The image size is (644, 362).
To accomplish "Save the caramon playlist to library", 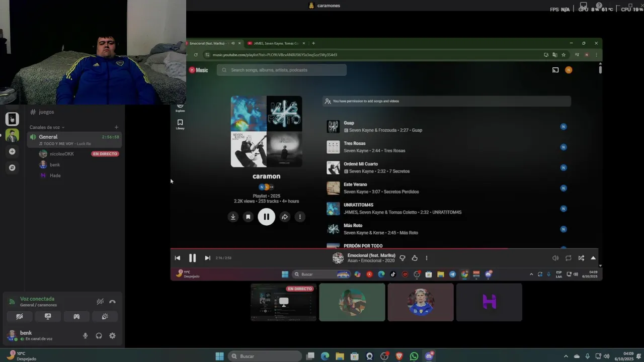I will coord(248,217).
